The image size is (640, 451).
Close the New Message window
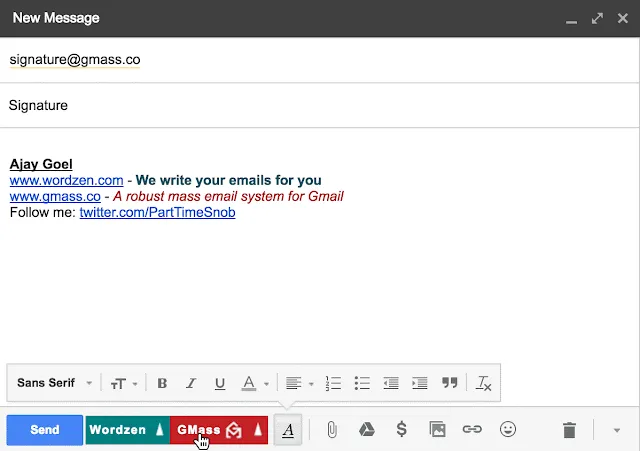point(623,18)
